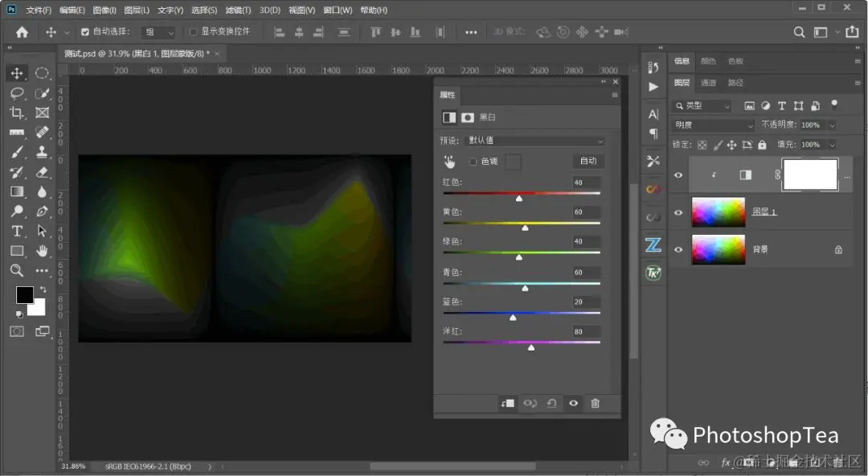The height and width of the screenshot is (476, 868).
Task: Open the 滤镜(T) menu
Action: (x=238, y=10)
